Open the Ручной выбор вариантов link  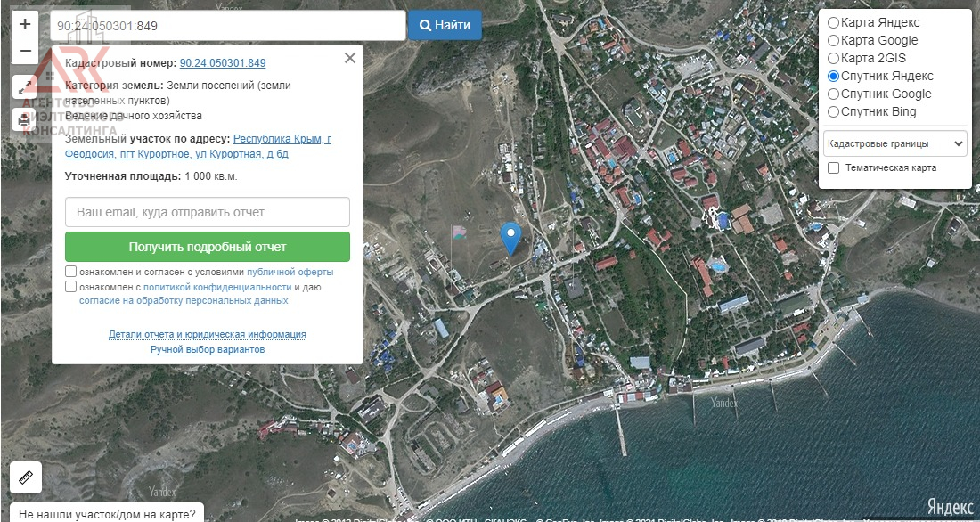click(207, 349)
